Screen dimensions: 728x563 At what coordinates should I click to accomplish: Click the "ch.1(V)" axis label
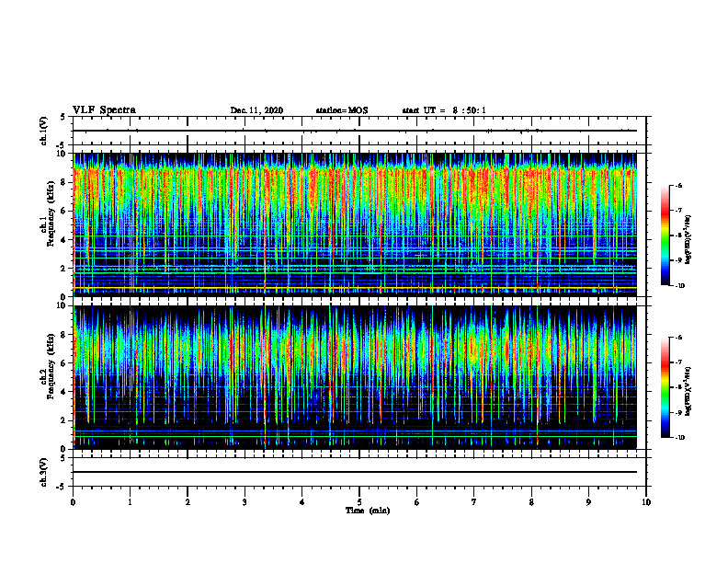tap(44, 131)
